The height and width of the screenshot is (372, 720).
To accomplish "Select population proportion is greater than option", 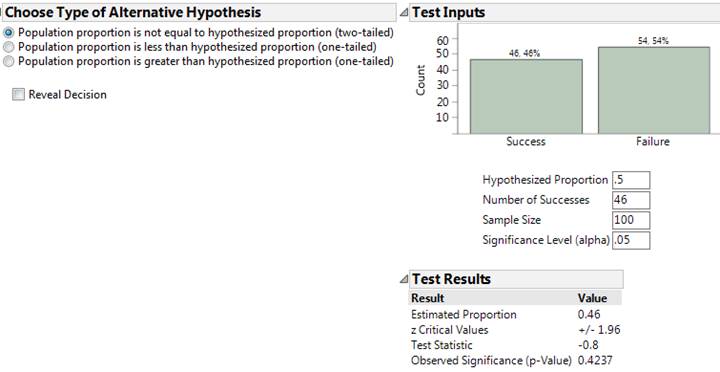I will point(8,61).
